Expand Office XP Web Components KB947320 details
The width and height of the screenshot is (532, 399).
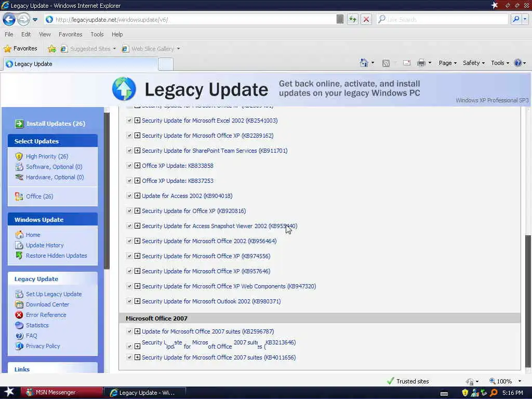click(137, 286)
